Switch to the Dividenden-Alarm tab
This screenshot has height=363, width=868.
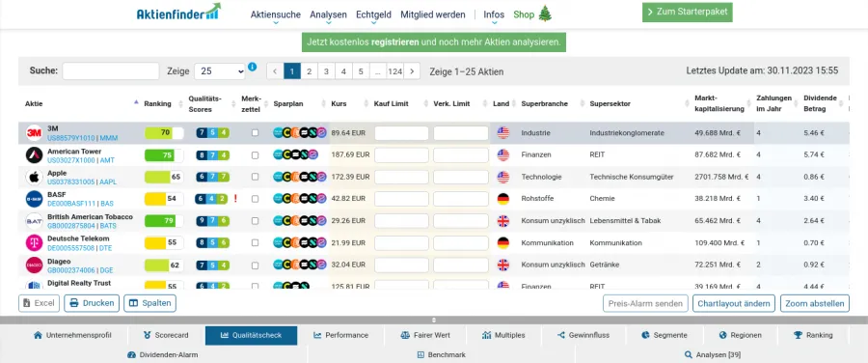pos(163,354)
